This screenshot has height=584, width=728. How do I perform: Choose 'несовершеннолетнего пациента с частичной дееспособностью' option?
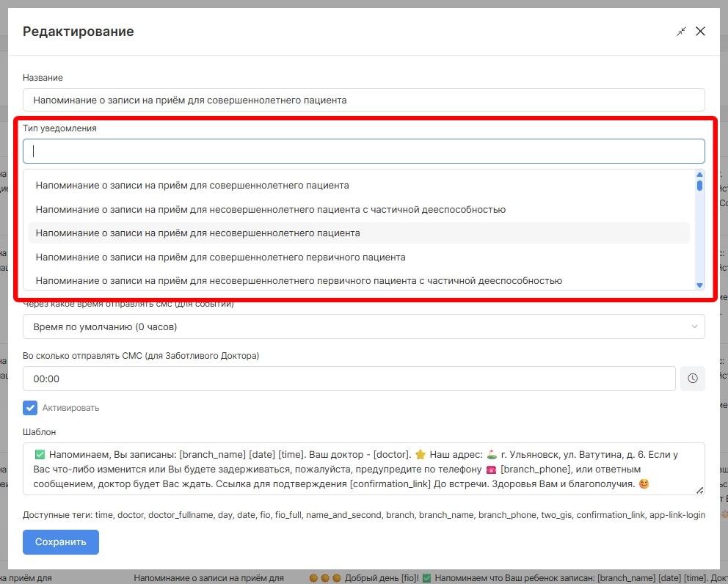[270, 209]
